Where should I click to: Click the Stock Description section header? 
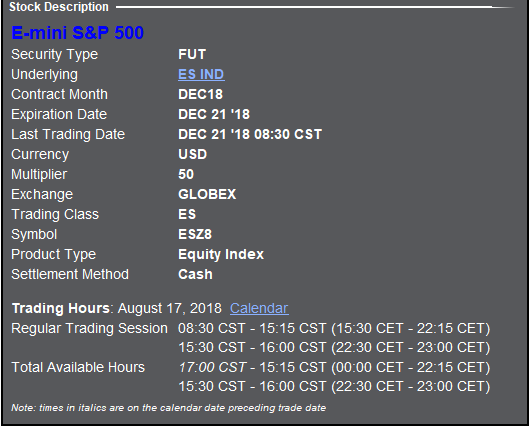(x=59, y=7)
